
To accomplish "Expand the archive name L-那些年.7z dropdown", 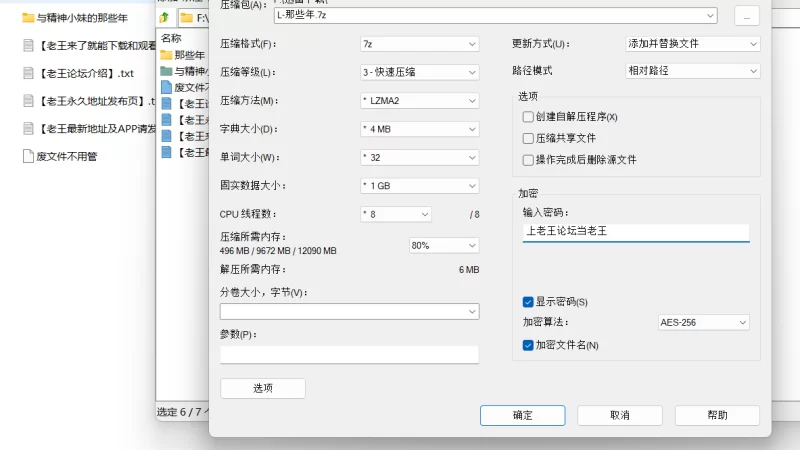I will coord(495,15).
